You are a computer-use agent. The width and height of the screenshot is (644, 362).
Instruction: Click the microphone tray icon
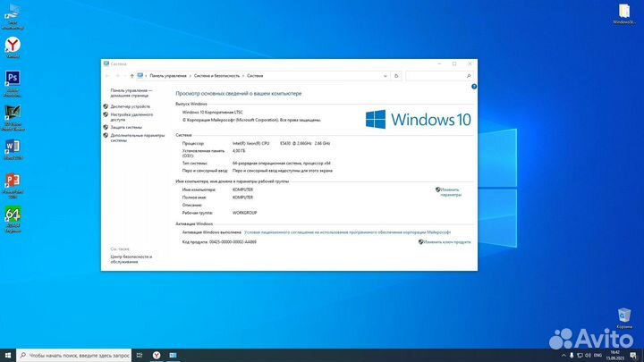(572, 356)
